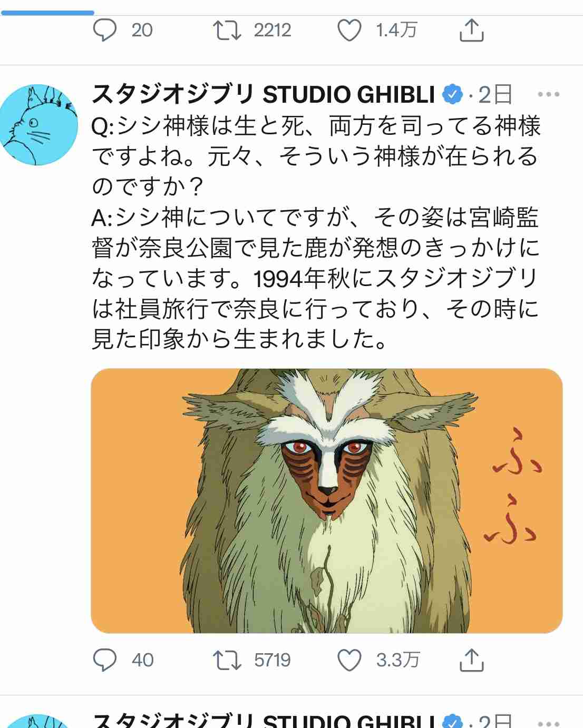The height and width of the screenshot is (728, 583).
Task: Open the more menu on bottom Ghibli tweet
Action: click(x=548, y=724)
